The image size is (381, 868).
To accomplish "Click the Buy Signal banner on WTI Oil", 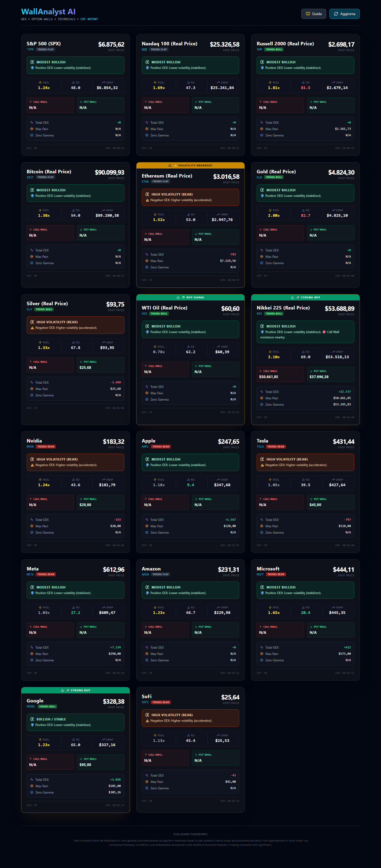I will click(x=190, y=298).
